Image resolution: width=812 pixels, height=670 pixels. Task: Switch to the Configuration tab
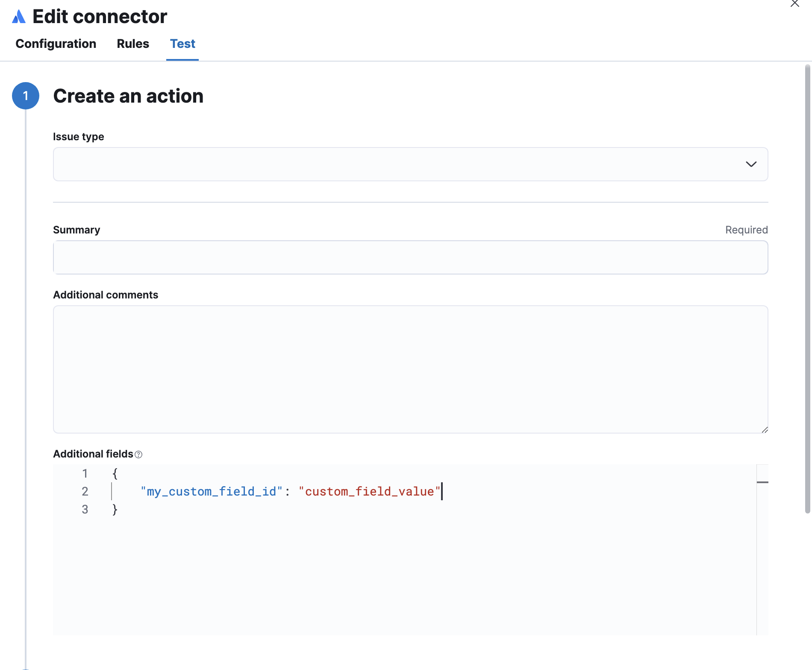[x=56, y=44]
